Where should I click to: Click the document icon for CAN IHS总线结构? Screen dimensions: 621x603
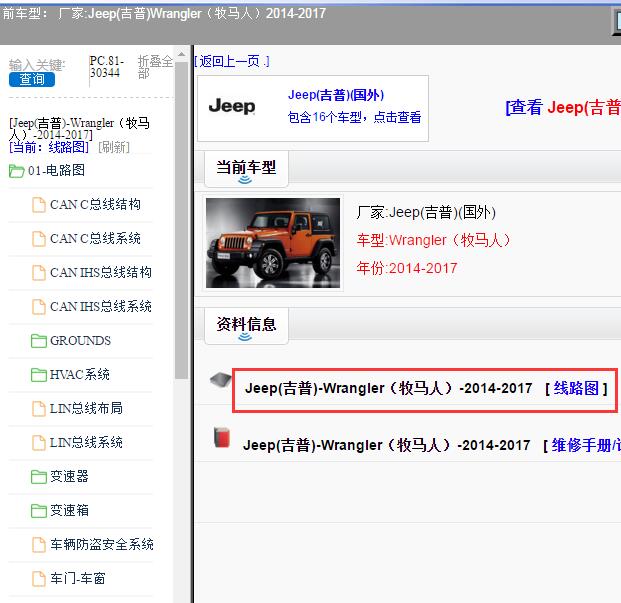click(38, 273)
